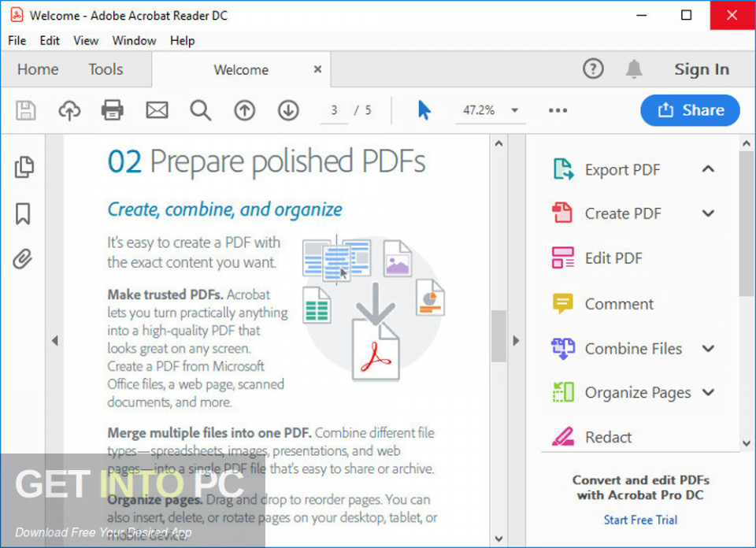Go to previous page arrow icon
756x548 pixels.
[244, 110]
